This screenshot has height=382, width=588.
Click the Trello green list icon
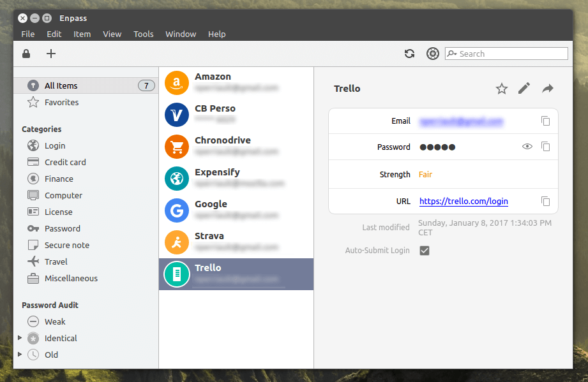(x=177, y=274)
